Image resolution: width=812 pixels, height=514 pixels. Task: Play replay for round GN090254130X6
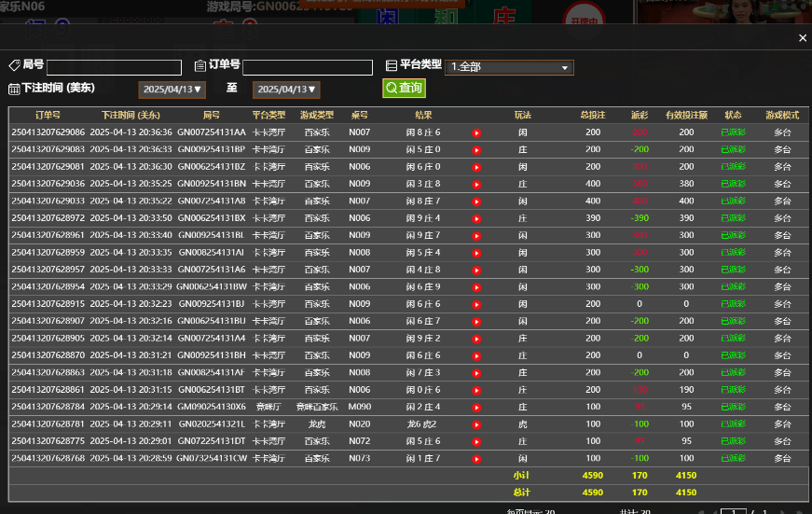pyautogui.click(x=476, y=407)
